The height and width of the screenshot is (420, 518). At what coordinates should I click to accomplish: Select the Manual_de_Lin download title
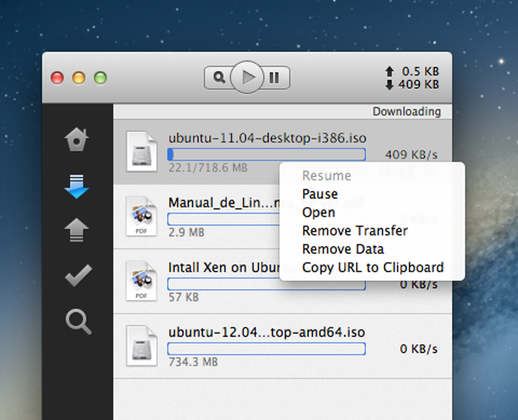[224, 203]
